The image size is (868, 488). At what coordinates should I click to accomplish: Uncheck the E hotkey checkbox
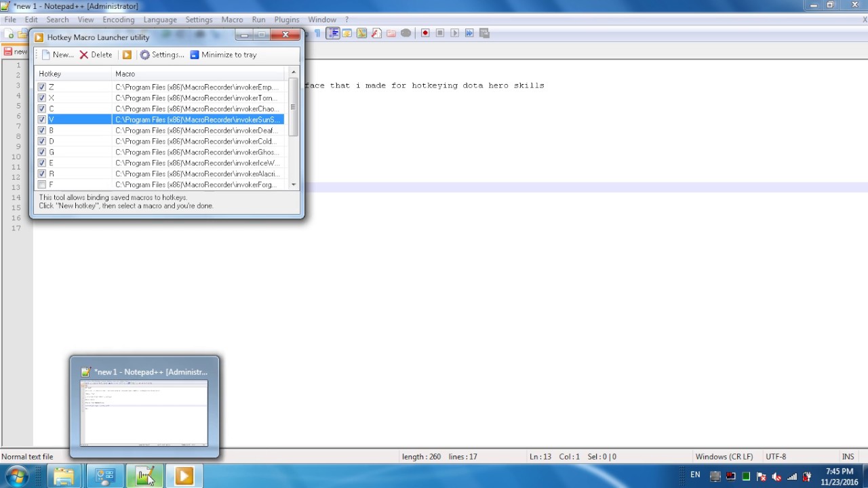pos(42,163)
